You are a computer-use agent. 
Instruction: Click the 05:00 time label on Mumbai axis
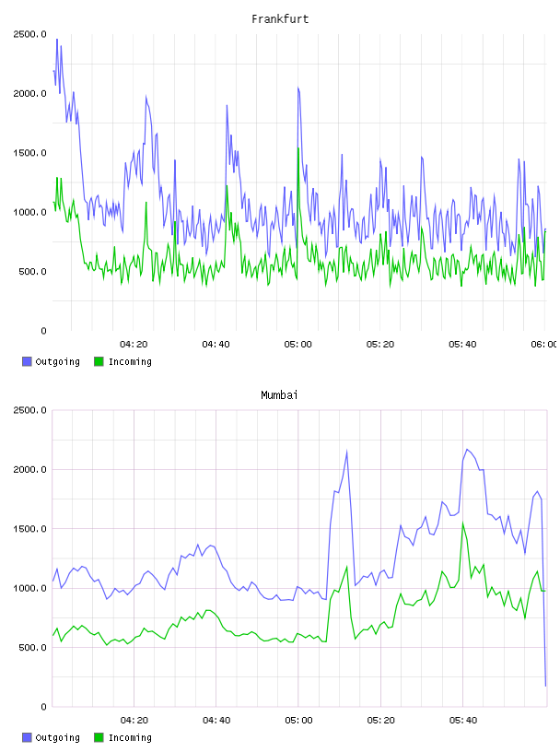pyautogui.click(x=298, y=721)
